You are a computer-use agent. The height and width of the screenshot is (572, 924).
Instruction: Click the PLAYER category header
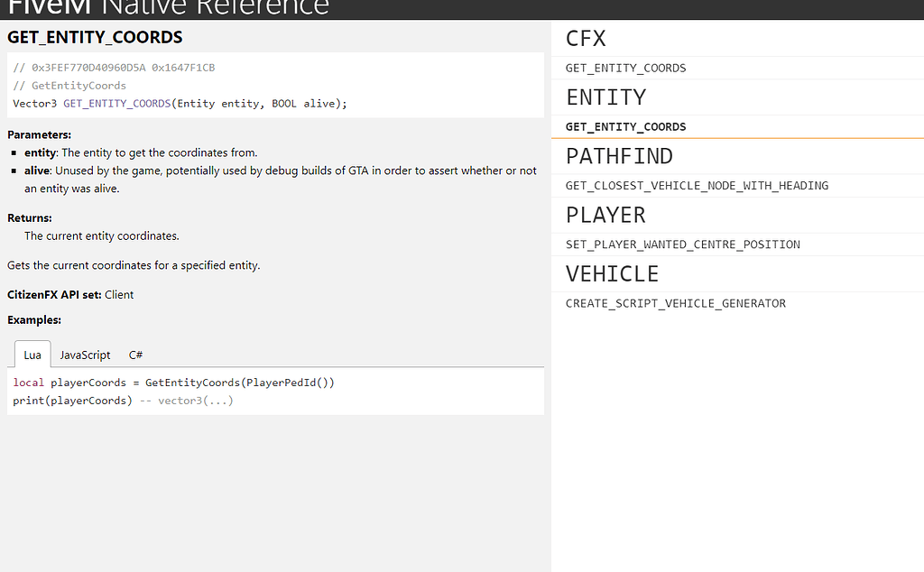[605, 215]
